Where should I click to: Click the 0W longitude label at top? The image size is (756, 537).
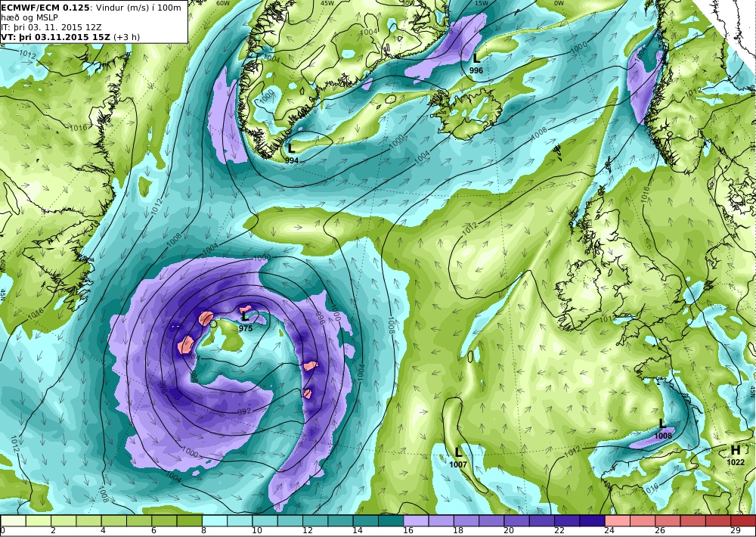[559, 3]
